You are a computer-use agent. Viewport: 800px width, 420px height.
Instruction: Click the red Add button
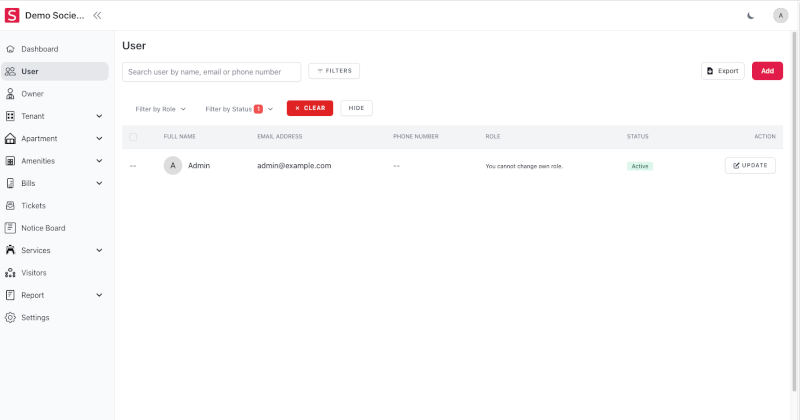click(x=767, y=71)
